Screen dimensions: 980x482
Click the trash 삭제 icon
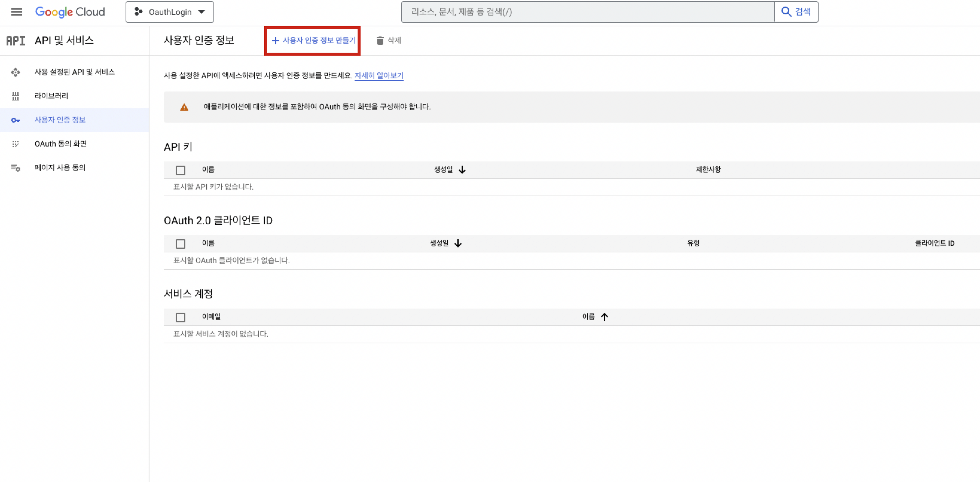[380, 40]
